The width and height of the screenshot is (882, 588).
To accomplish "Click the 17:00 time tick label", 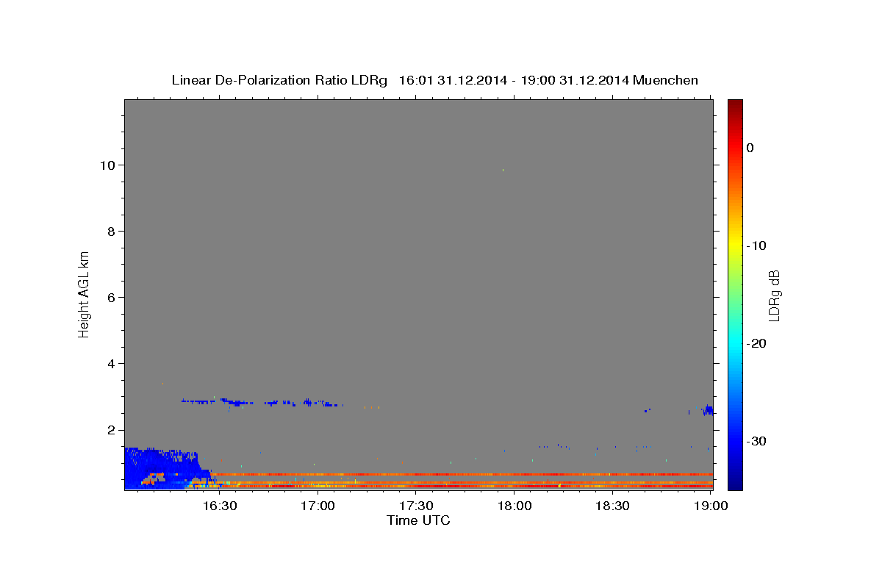I will [318, 506].
